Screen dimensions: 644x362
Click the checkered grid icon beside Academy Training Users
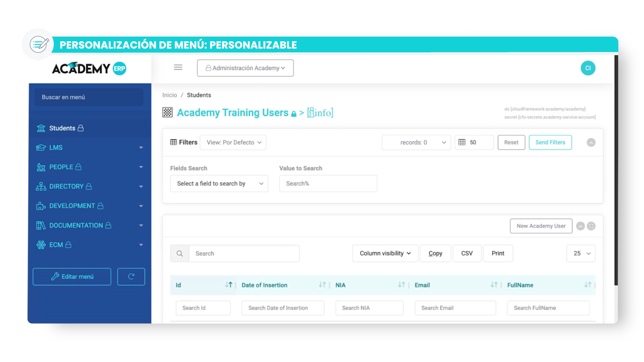pos(167,112)
